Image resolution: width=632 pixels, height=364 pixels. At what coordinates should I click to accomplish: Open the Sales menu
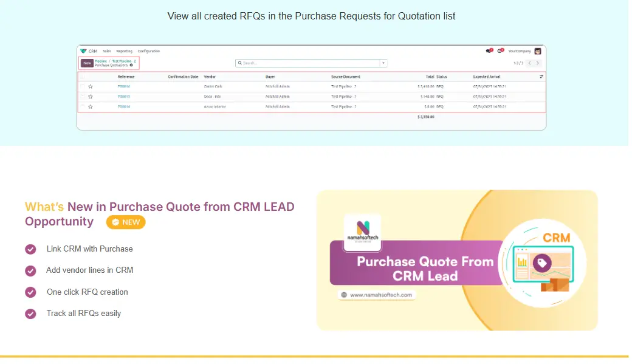coord(107,51)
